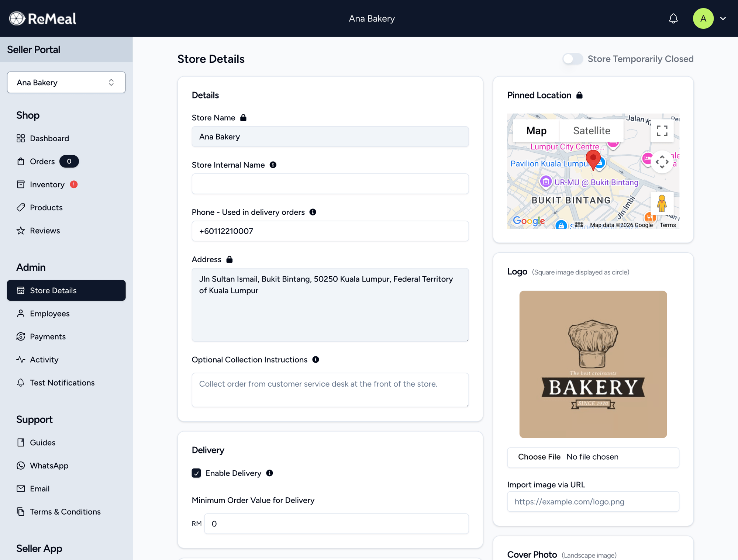Viewport: 738px width, 560px height.
Task: Switch the map to Satellite view
Action: click(591, 131)
